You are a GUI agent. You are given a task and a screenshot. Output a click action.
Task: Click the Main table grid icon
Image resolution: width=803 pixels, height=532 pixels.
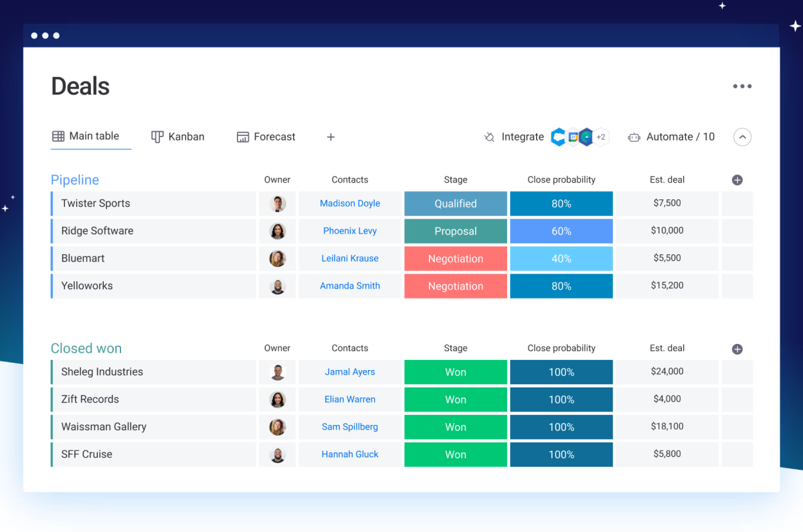58,137
